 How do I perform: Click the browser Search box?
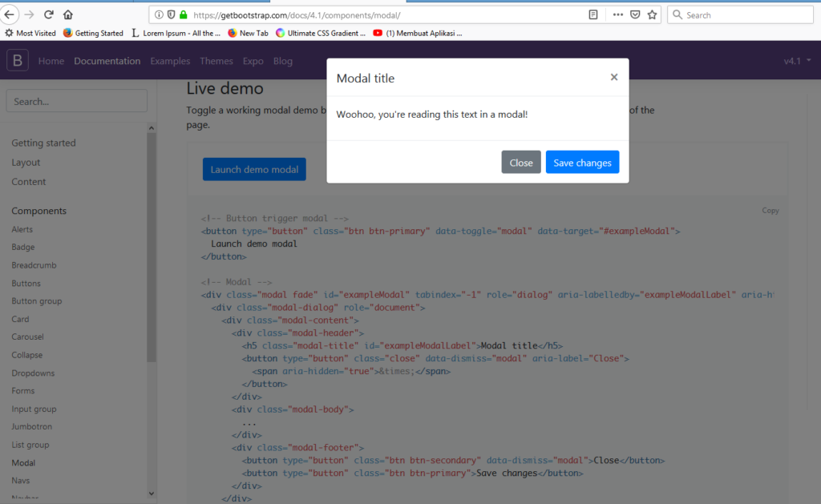coord(740,14)
